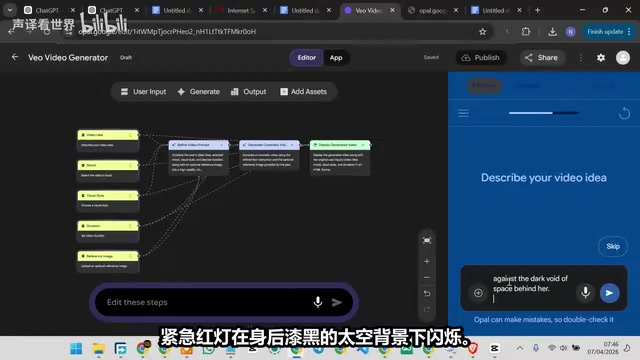Image resolution: width=640 pixels, height=360 pixels.
Task: Switch to Editor mode
Action: point(307,58)
